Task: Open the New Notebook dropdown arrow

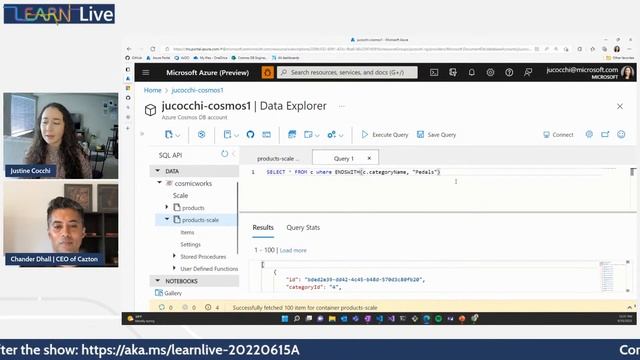Action: click(236, 135)
